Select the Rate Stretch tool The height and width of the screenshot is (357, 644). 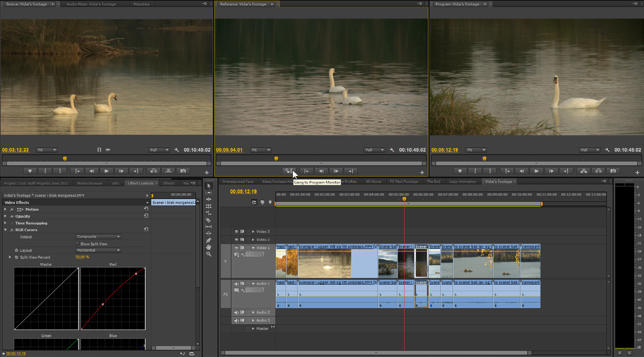coord(209,213)
